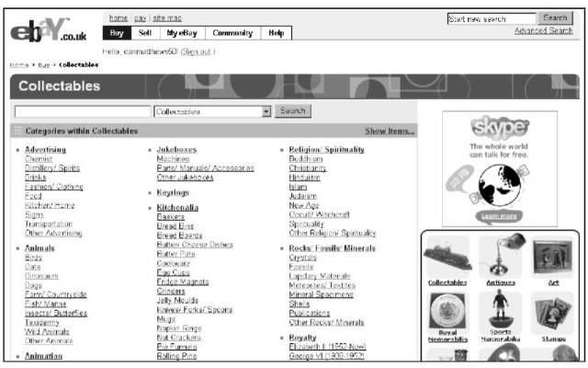Click the Show Items link
Viewport: 588px width, 368px height.
coord(390,131)
